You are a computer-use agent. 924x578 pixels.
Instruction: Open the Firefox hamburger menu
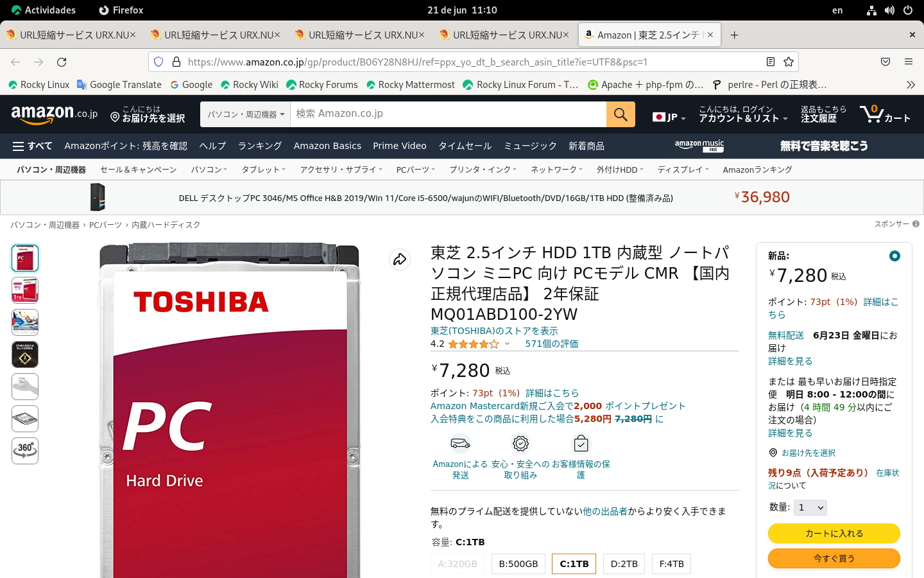tap(909, 62)
